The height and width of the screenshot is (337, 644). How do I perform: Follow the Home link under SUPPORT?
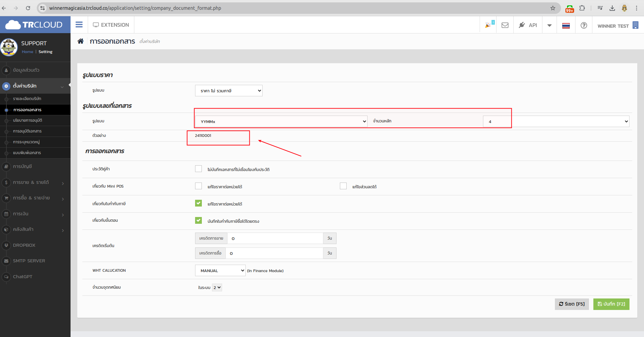pyautogui.click(x=27, y=52)
